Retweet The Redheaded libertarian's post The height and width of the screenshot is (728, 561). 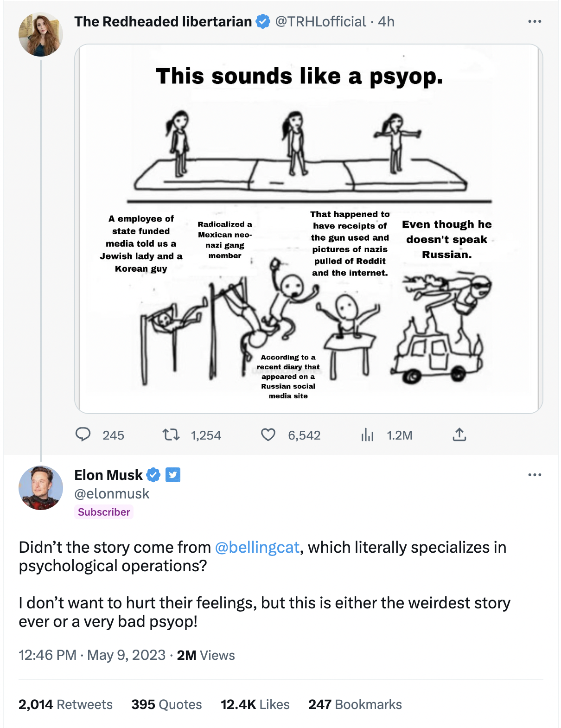171,435
